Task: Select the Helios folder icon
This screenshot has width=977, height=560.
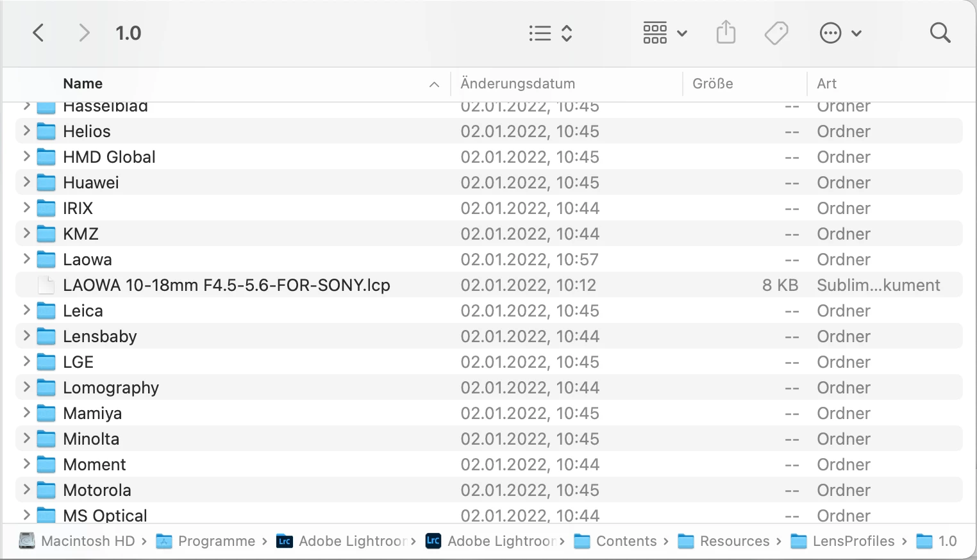Action: coord(46,131)
